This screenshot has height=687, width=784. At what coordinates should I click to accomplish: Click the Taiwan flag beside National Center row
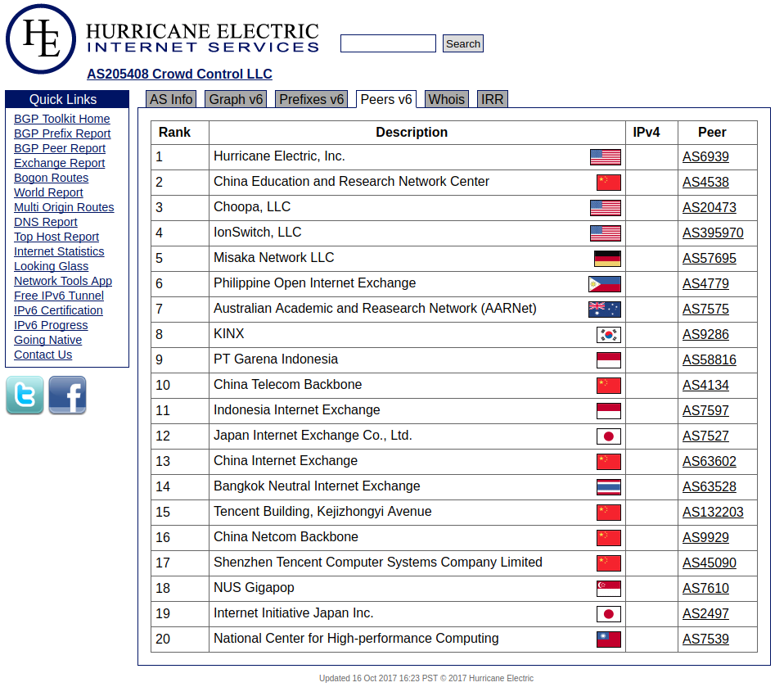tap(609, 640)
